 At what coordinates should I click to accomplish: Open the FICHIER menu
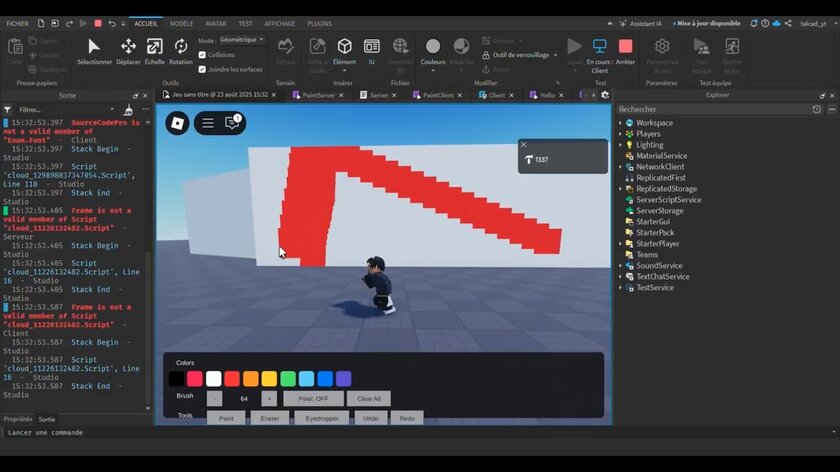18,24
